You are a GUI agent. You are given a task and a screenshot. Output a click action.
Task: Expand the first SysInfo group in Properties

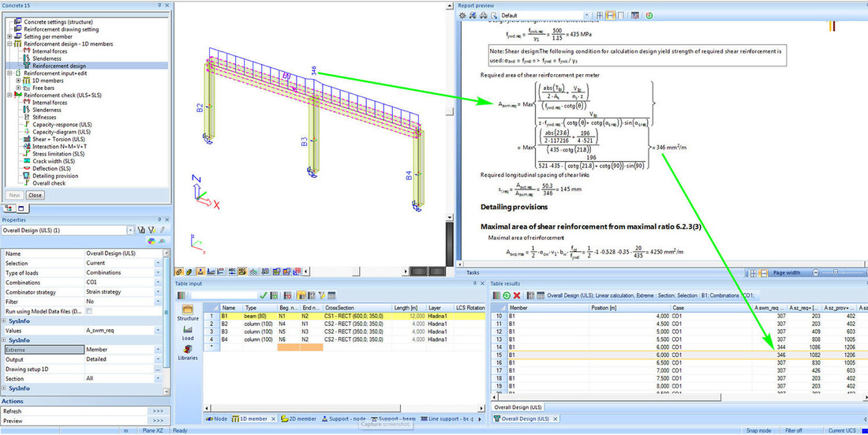pos(5,321)
